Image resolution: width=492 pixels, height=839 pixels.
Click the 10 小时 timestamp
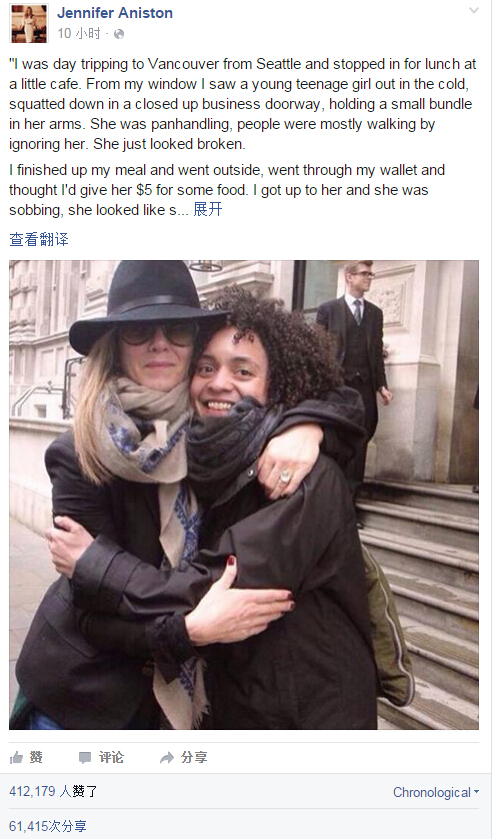coord(79,34)
